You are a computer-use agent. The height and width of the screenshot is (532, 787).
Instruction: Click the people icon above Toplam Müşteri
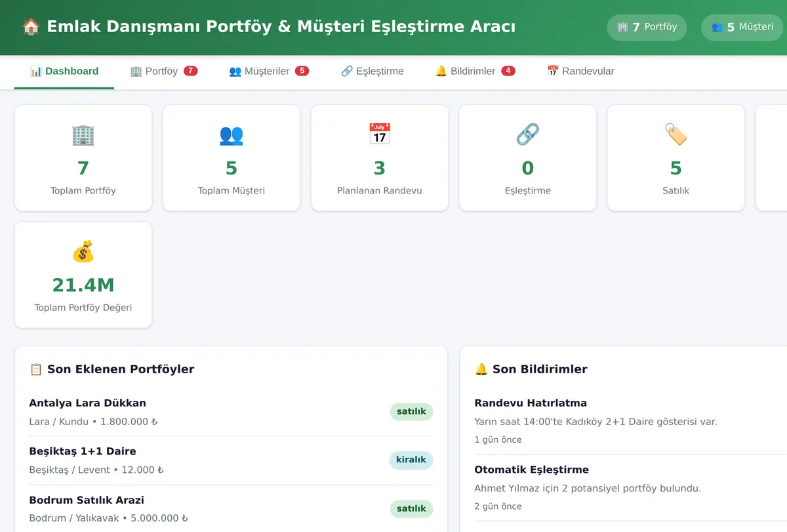pyautogui.click(x=232, y=134)
